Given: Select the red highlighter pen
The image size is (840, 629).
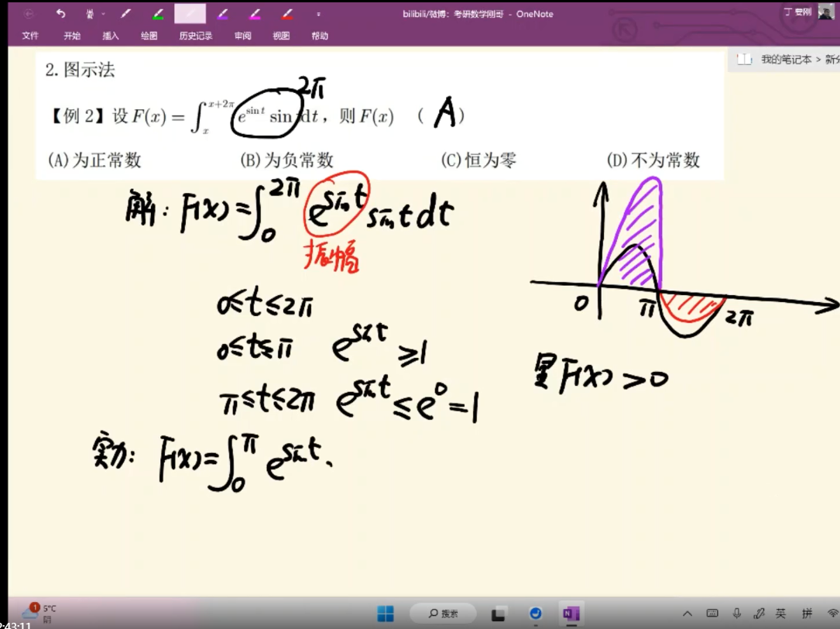Looking at the screenshot, I should pos(286,14).
